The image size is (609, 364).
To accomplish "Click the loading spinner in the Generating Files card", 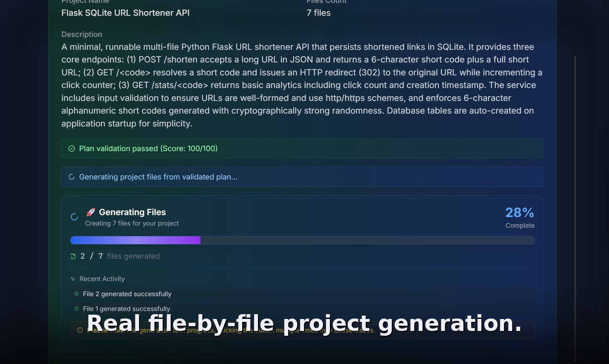I will click(x=74, y=216).
